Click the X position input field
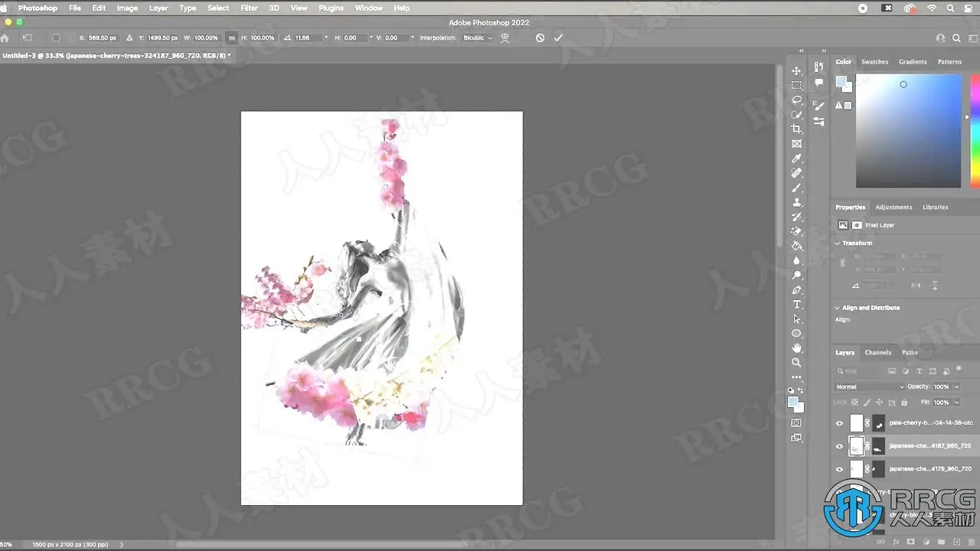Screen dimensions: 980x551 point(103,37)
